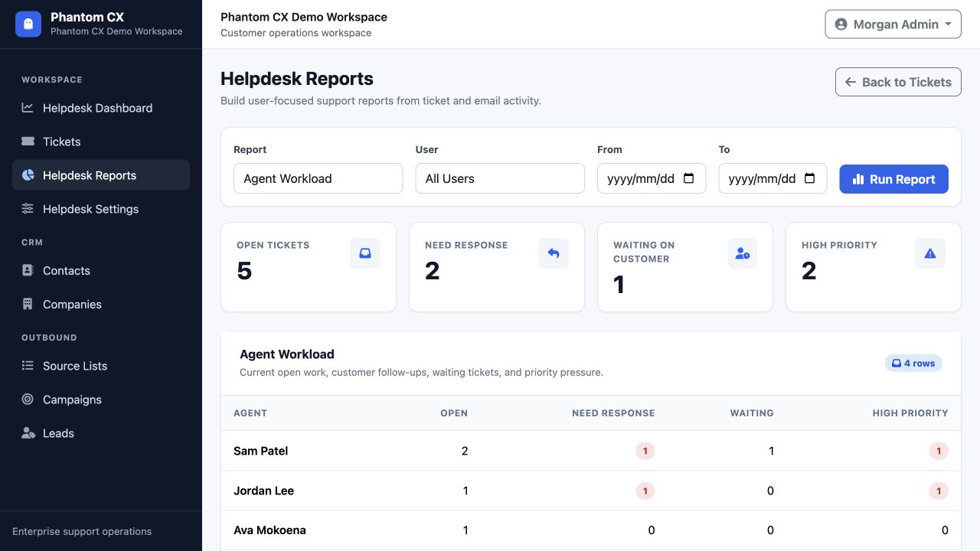The width and height of the screenshot is (980, 551).
Task: Click the HIGH PRIORITY column header
Action: point(910,413)
